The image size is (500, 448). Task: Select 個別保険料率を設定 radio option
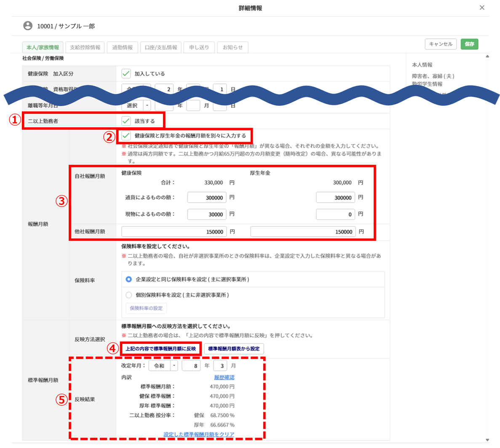coord(129,295)
